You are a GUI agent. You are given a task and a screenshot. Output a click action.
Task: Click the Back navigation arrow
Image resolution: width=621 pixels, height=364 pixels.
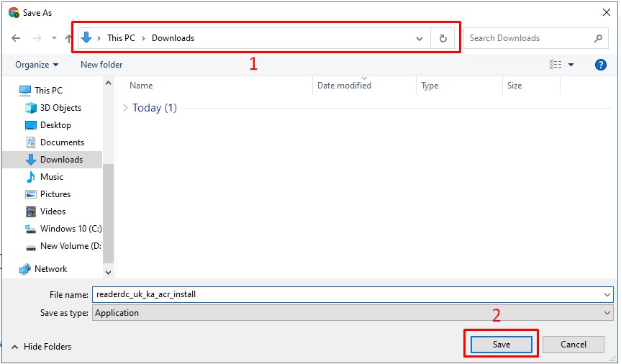[x=16, y=38]
